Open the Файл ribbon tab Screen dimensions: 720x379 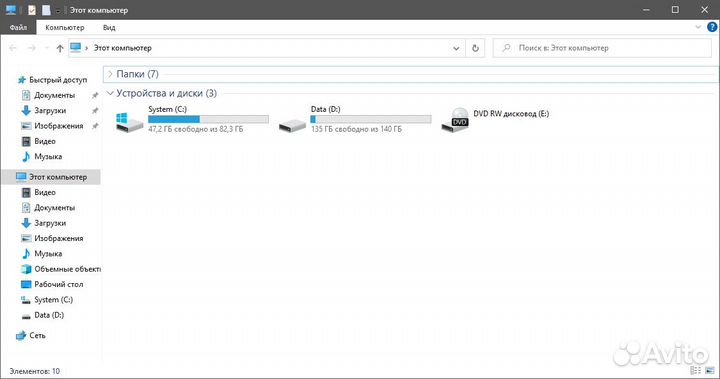tap(18, 28)
